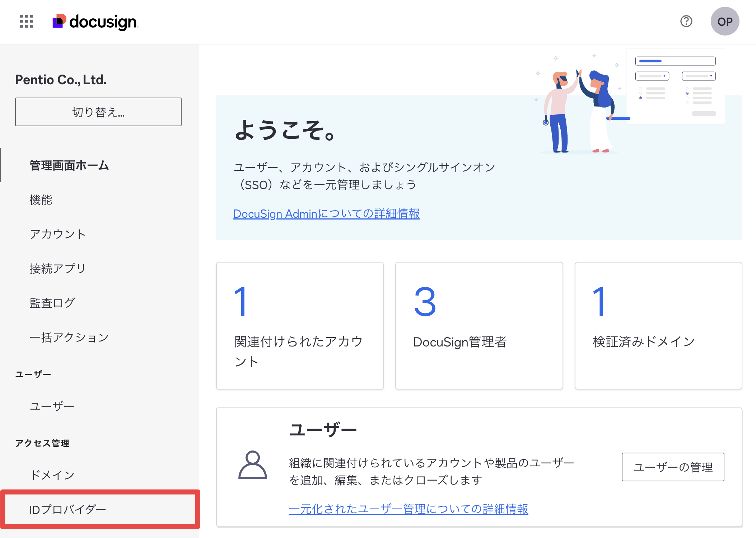Click the Docusign logo

[x=95, y=22]
